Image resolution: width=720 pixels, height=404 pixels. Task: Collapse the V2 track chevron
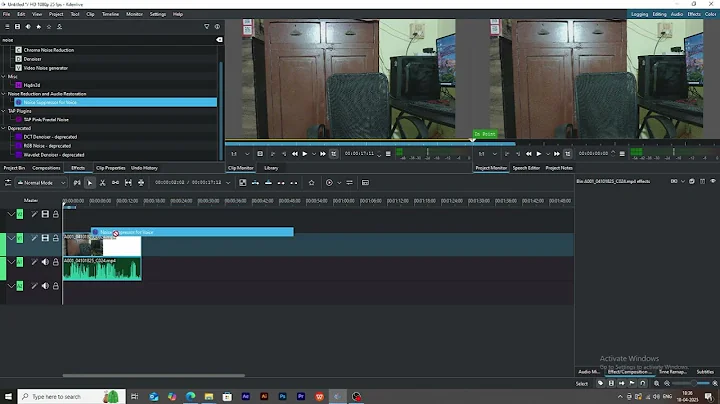11,214
